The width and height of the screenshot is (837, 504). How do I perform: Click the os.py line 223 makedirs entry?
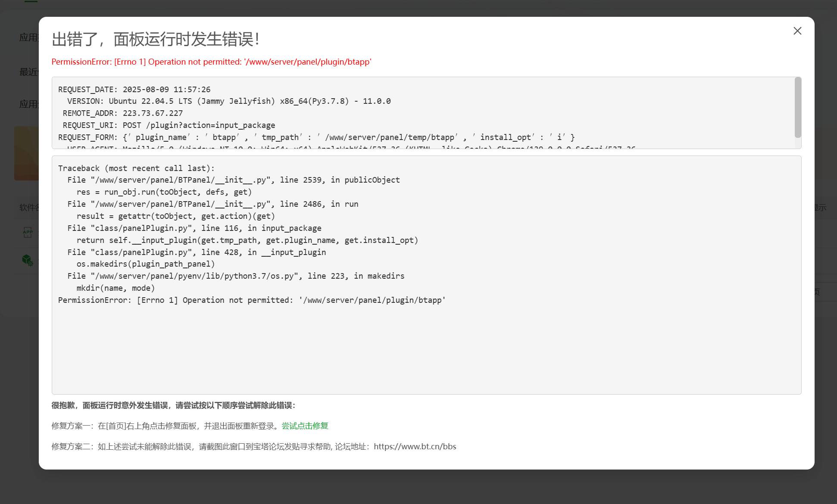pyautogui.click(x=236, y=276)
